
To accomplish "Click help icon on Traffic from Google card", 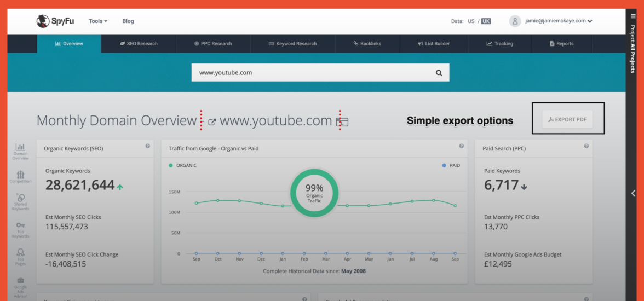I will pyautogui.click(x=461, y=146).
